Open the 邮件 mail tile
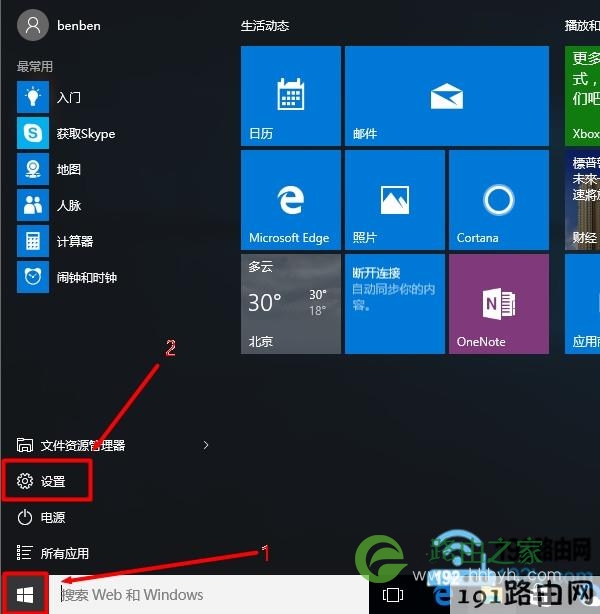The image size is (600, 614). (447, 96)
